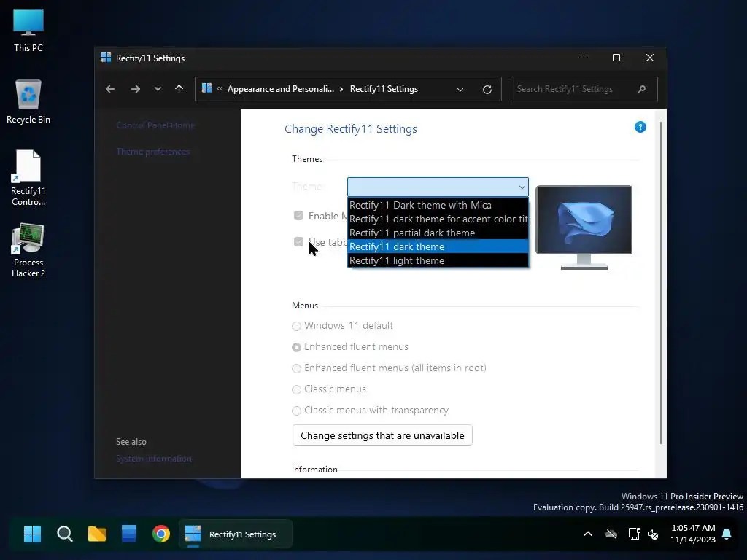Refresh the Rectify11 Settings page
The width and height of the screenshot is (747, 560).
click(x=487, y=90)
